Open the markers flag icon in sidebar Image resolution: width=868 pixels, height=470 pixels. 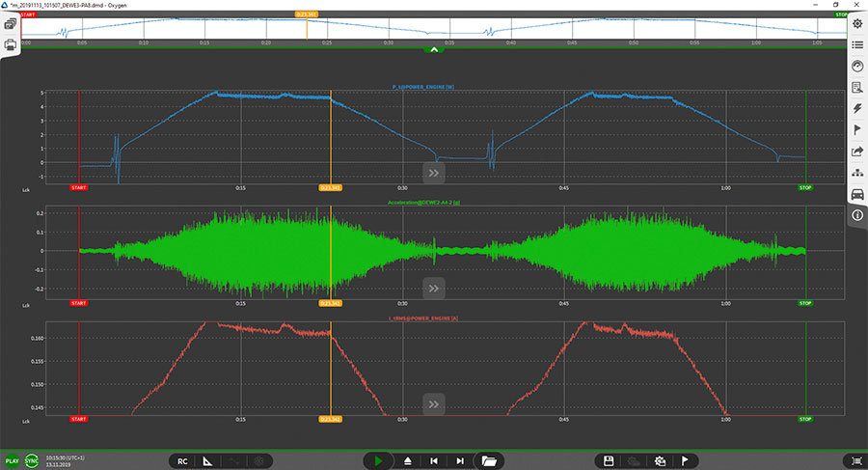click(857, 130)
